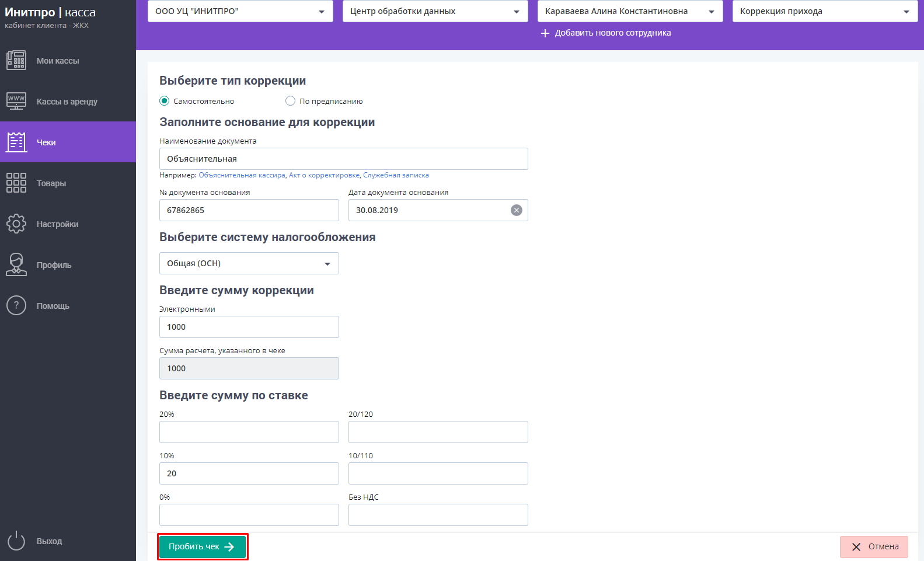Viewport: 924px width, 561px height.
Task: Log out via Выход menu item
Action: click(x=68, y=541)
